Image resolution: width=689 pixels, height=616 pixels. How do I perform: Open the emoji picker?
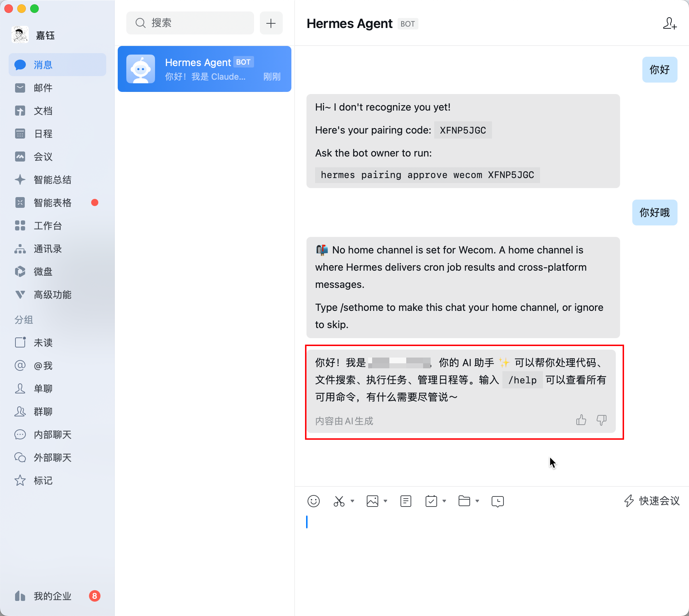313,501
